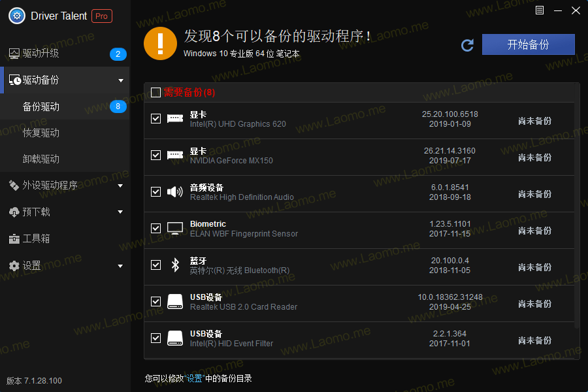Click the Driver Talent gear logo

coord(17,16)
